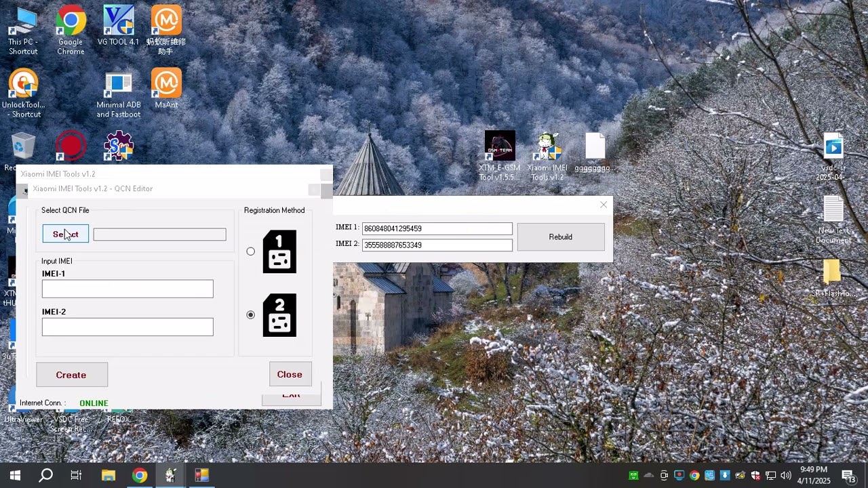Image resolution: width=868 pixels, height=488 pixels.
Task: Click Xiaomi IMEI Tools taskbar button
Action: pos(170,475)
